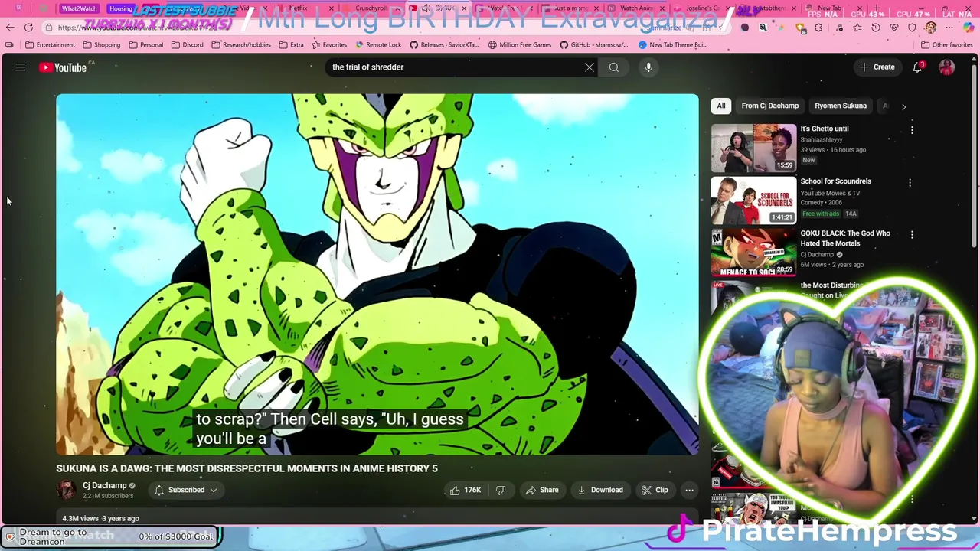Open Entertainment bookmarks folder
The width and height of the screenshot is (980, 551).
(x=50, y=44)
